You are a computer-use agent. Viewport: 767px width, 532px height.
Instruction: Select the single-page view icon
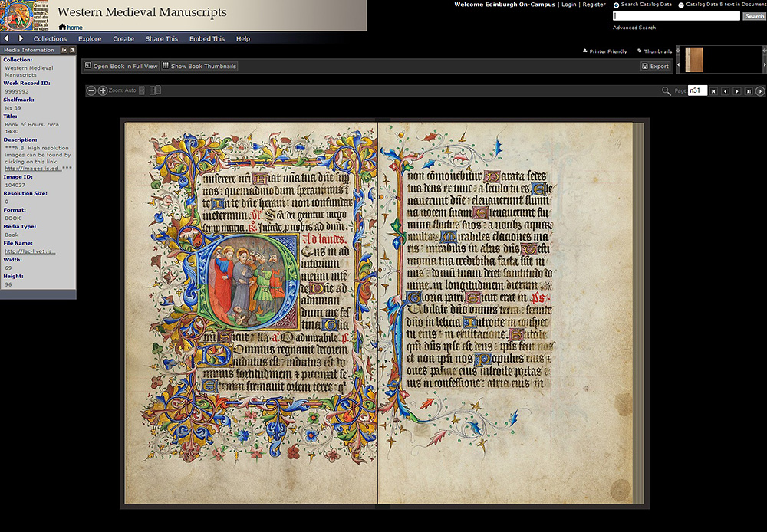coord(142,90)
